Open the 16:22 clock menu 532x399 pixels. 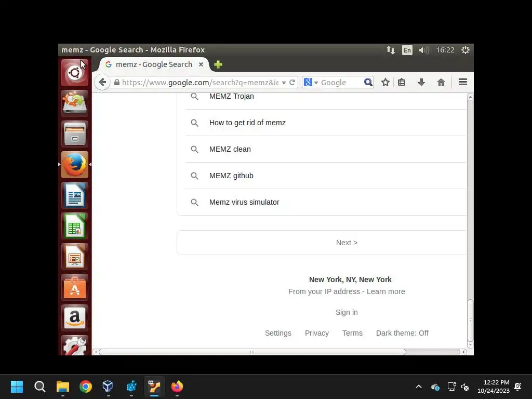(x=445, y=50)
